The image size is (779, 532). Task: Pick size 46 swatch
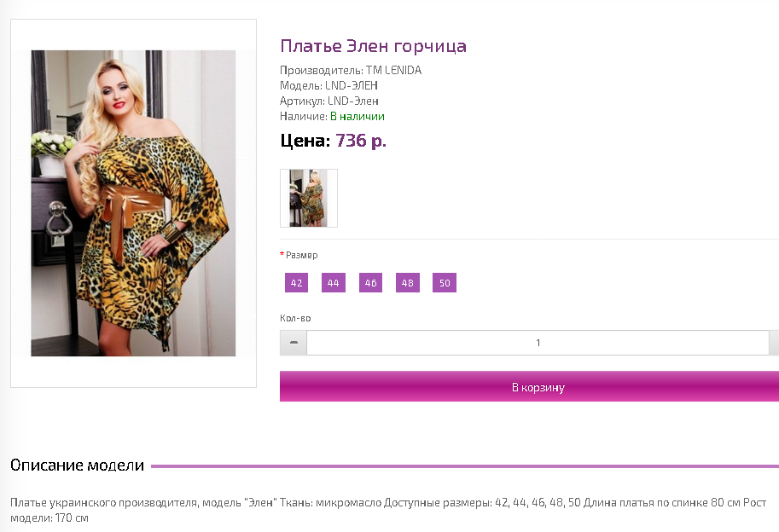pos(370,283)
